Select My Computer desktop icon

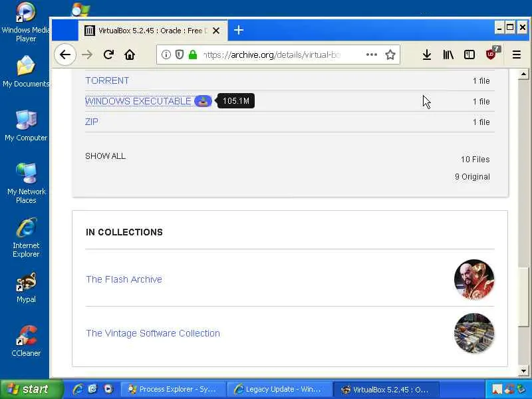pyautogui.click(x=26, y=126)
